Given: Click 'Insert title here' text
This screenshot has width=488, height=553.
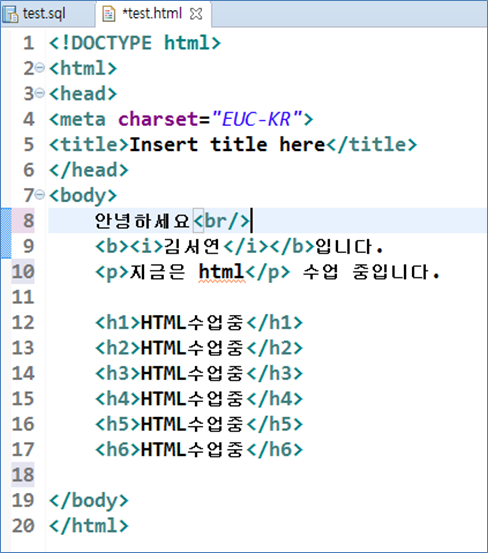Looking at the screenshot, I should pyautogui.click(x=227, y=145).
